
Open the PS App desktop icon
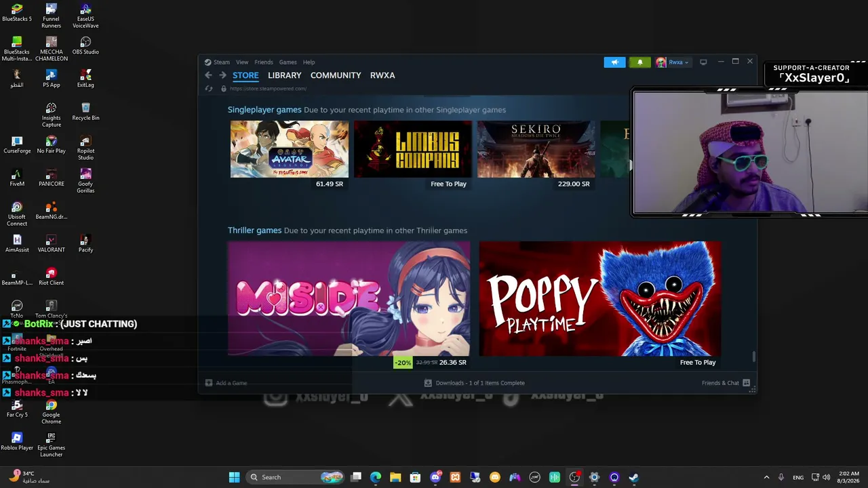pos(51,79)
